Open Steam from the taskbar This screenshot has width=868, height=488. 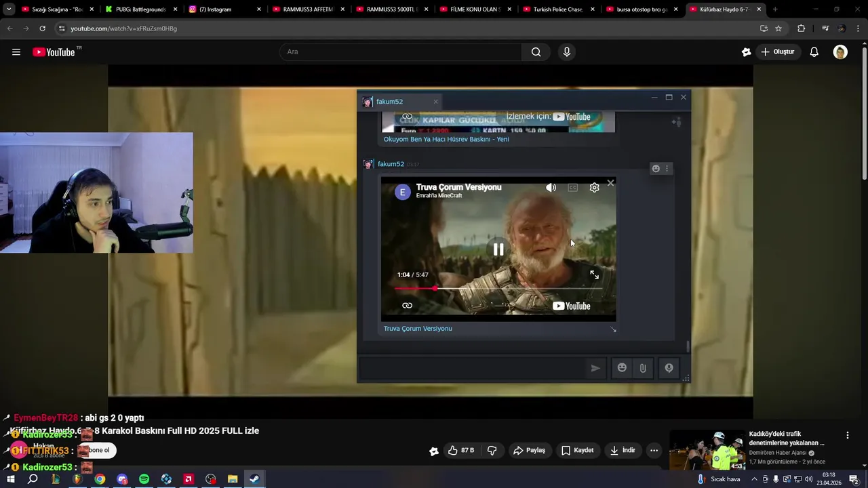tap(254, 479)
